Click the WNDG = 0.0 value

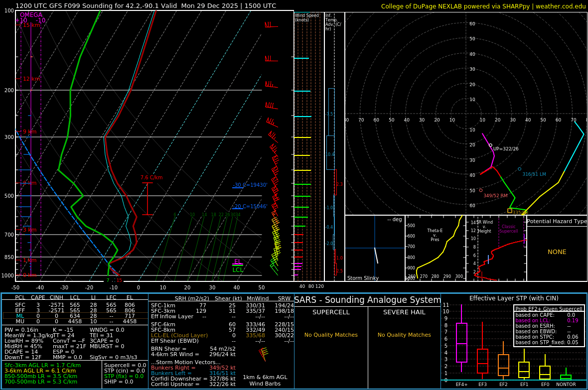107,330
